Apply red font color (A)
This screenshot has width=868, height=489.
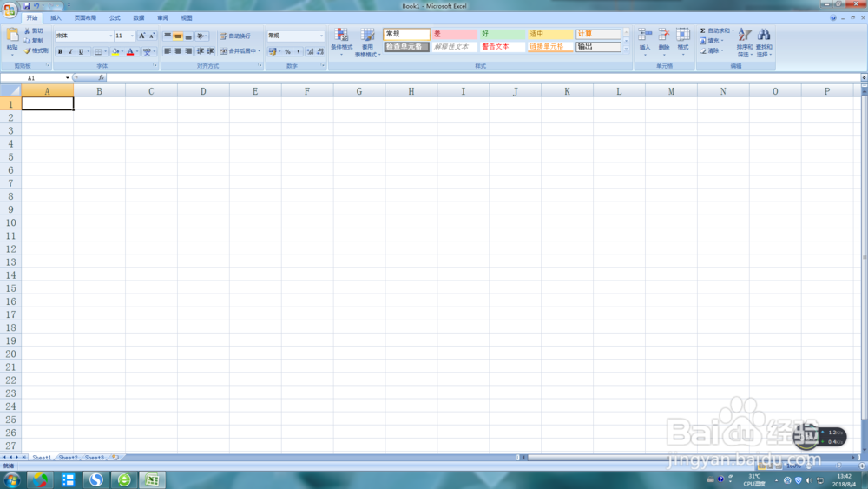pyautogui.click(x=130, y=51)
